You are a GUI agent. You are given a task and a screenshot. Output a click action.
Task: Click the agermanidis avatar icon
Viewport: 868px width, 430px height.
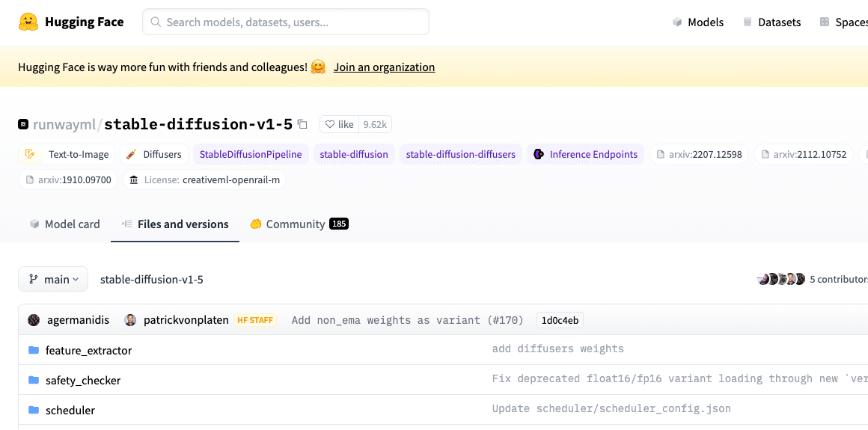point(34,320)
